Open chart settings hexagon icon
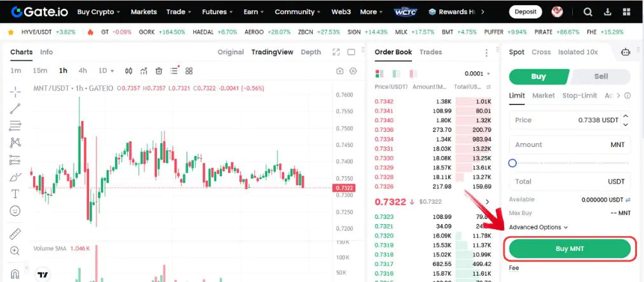Screen dimensions: 644x282 tap(353, 71)
